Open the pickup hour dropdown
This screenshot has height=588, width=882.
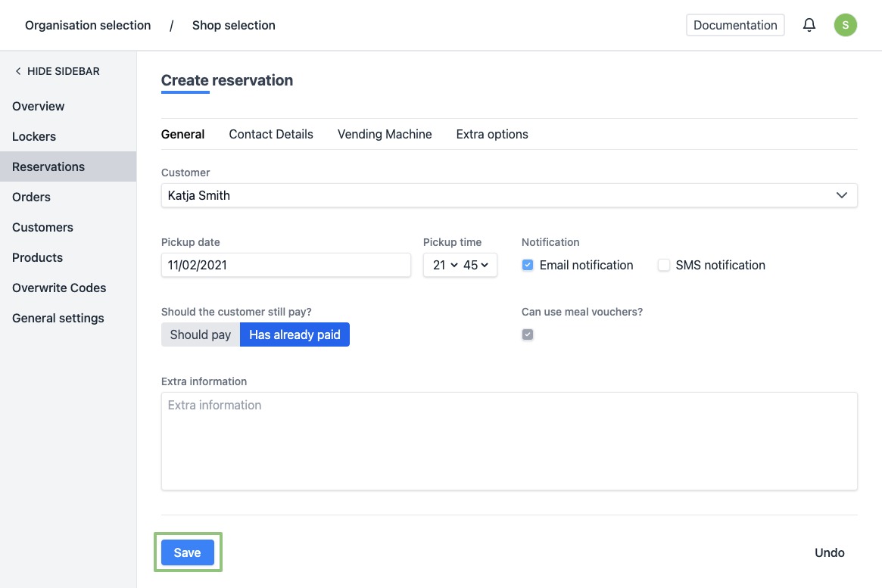(x=445, y=265)
